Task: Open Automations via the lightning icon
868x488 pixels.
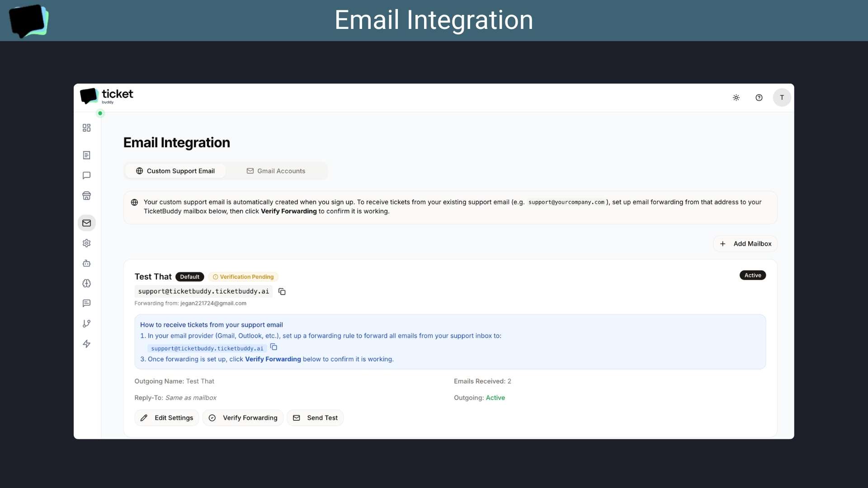Action: 86,344
